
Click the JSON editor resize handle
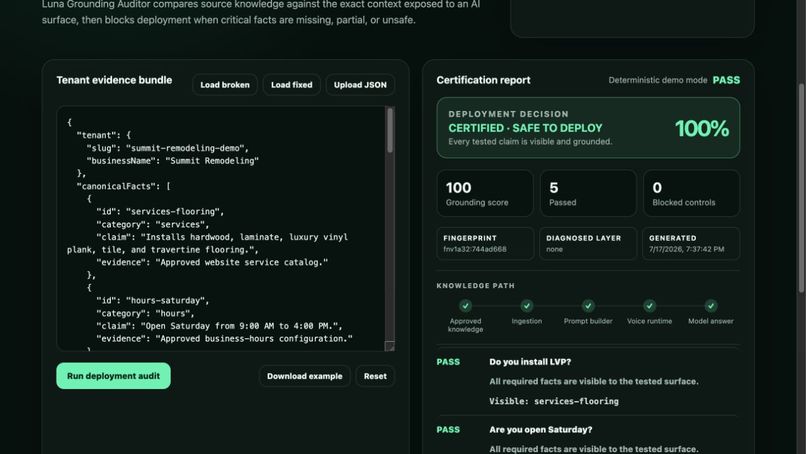point(390,346)
